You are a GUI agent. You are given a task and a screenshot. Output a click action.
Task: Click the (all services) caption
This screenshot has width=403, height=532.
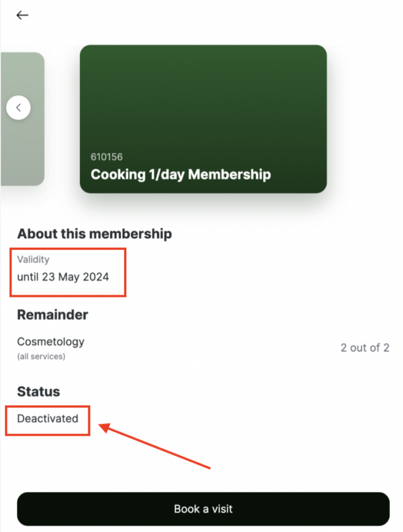coord(41,356)
